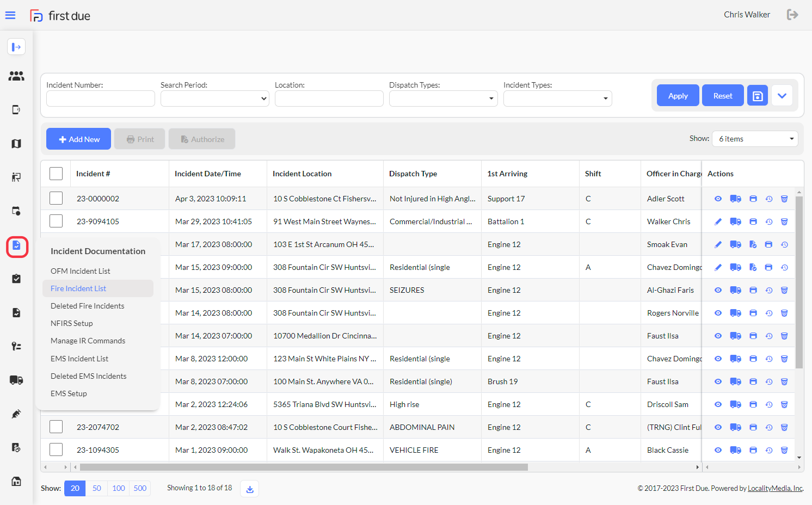
Task: Click the Apply filter button
Action: (678, 96)
